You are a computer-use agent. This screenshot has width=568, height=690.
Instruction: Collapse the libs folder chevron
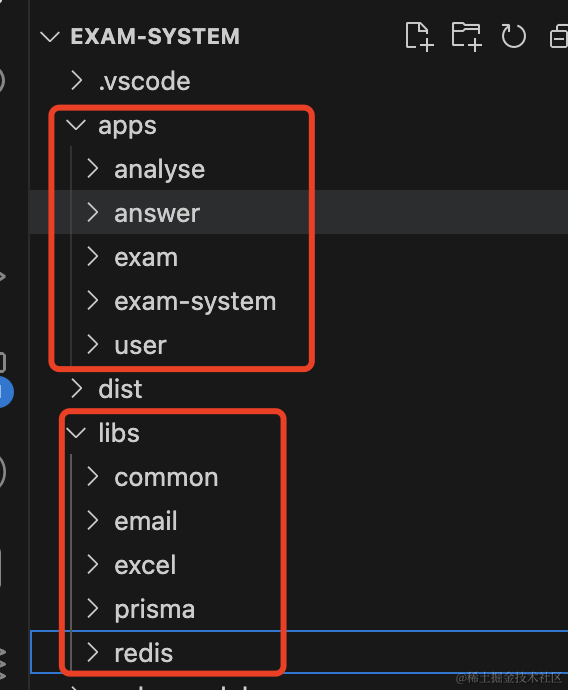pos(76,433)
